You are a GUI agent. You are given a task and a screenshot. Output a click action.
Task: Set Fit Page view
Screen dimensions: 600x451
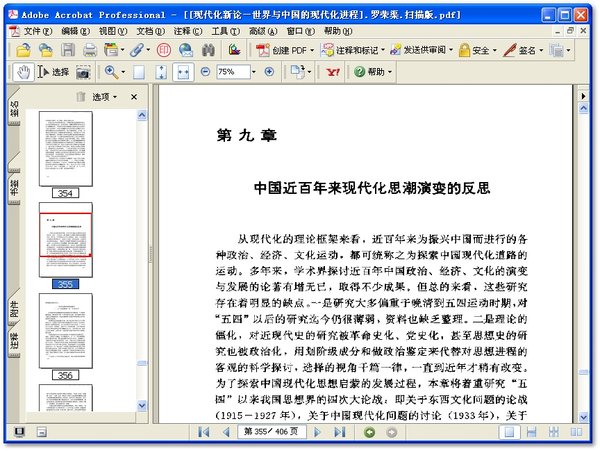[161, 72]
